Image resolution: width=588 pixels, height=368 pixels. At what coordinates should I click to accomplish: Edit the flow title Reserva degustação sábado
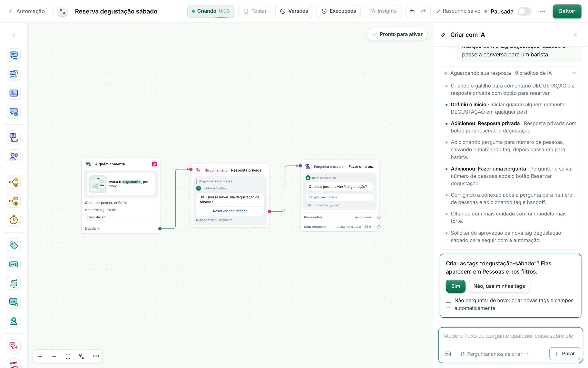point(116,11)
